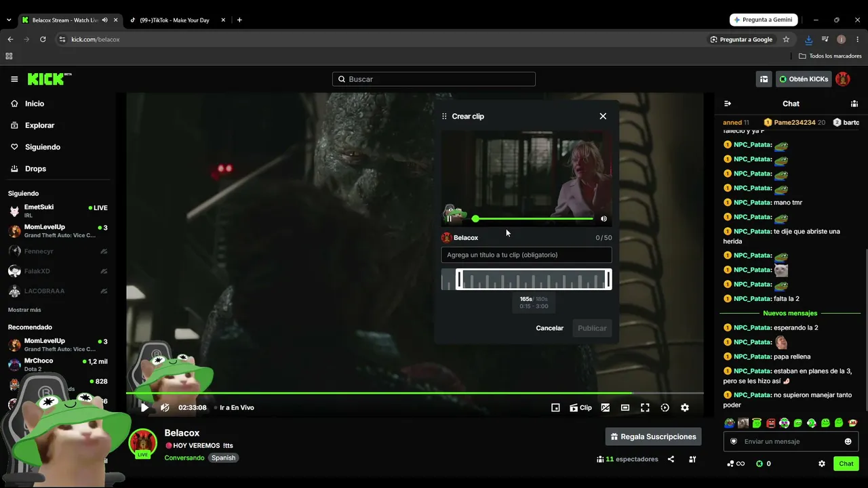The image size is (868, 488).
Task: Open chat user list icon
Action: pos(854,104)
